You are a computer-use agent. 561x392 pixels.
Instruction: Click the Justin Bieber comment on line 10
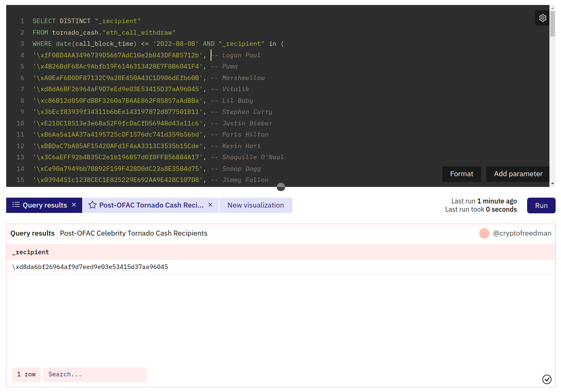[x=242, y=123]
